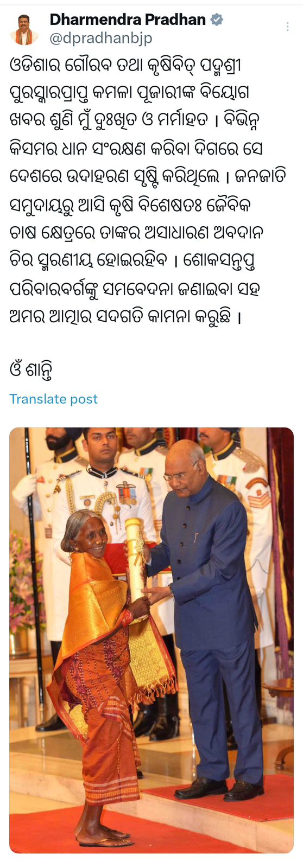Viewport: 303px width, 868px height.
Task: Open the @dpradhanbjp handle link
Action: tap(101, 38)
